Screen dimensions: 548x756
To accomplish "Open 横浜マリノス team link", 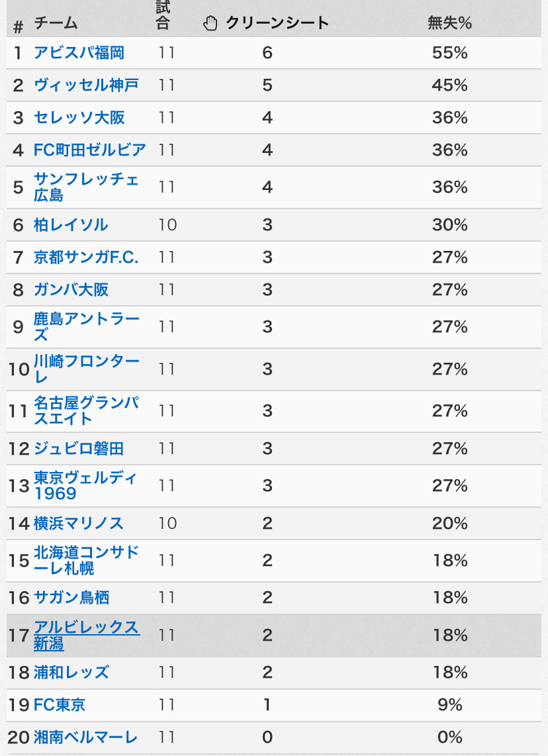I will click(79, 523).
